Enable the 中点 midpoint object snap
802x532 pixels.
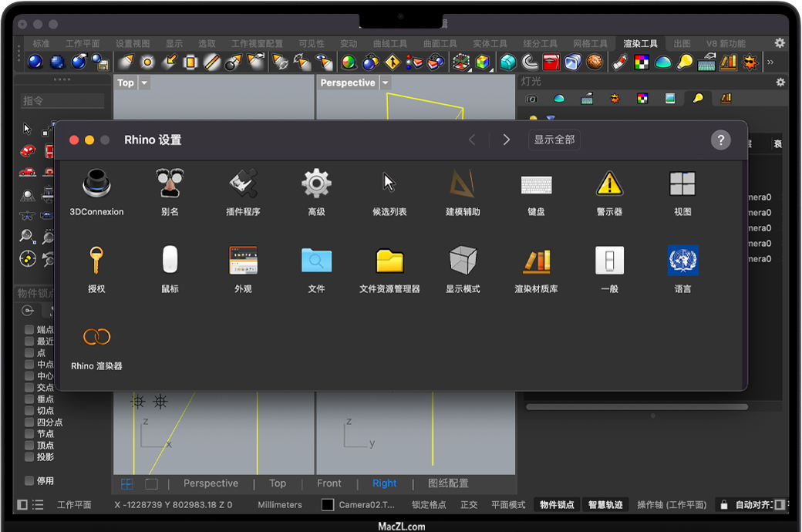(29, 365)
